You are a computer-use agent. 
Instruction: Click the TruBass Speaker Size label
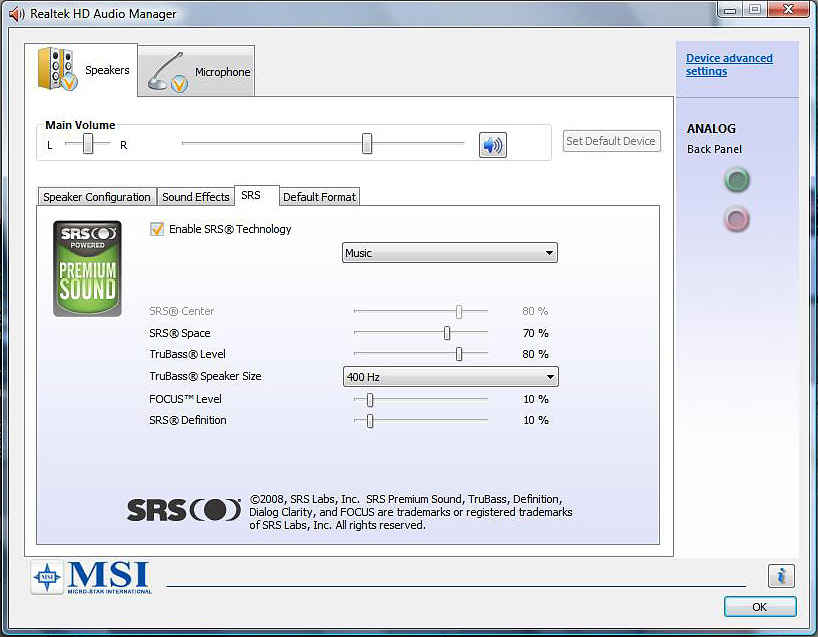pos(205,376)
